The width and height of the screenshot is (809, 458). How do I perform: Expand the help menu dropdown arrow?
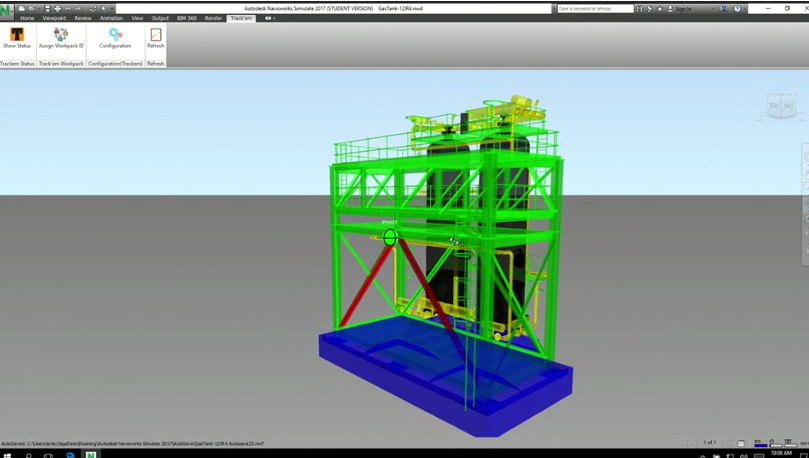click(x=745, y=8)
